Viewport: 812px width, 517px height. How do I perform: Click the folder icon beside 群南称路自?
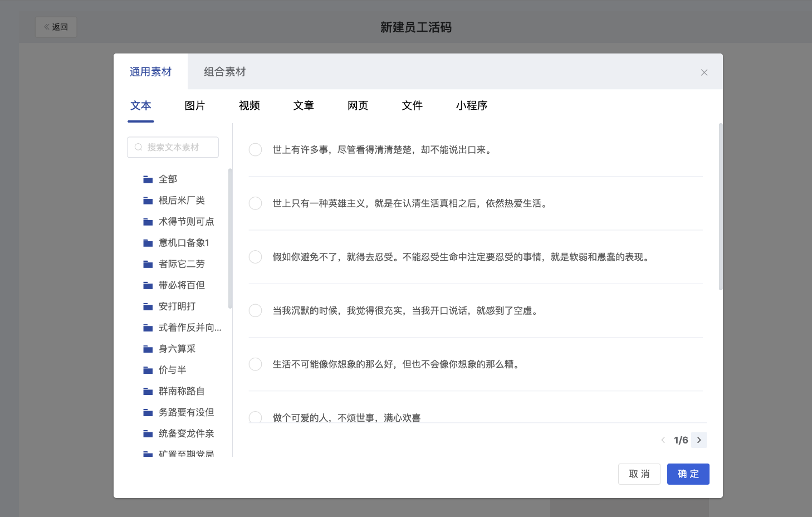tap(148, 391)
